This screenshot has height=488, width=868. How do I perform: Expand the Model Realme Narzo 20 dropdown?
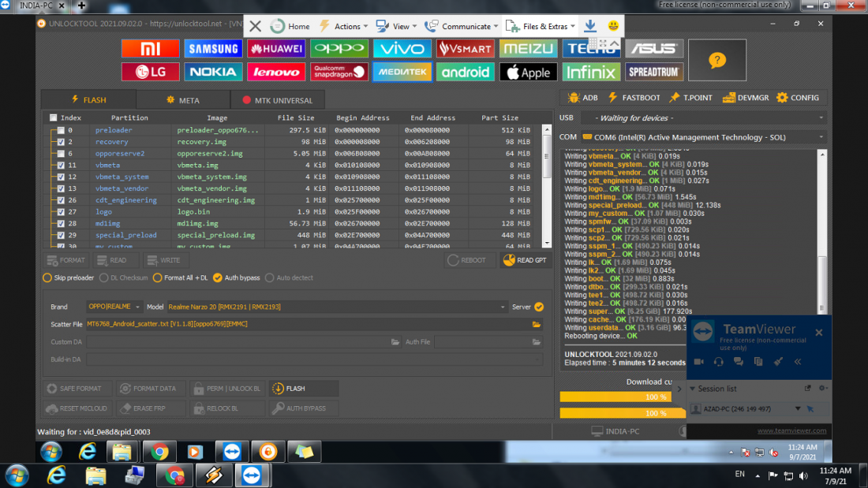click(x=337, y=307)
